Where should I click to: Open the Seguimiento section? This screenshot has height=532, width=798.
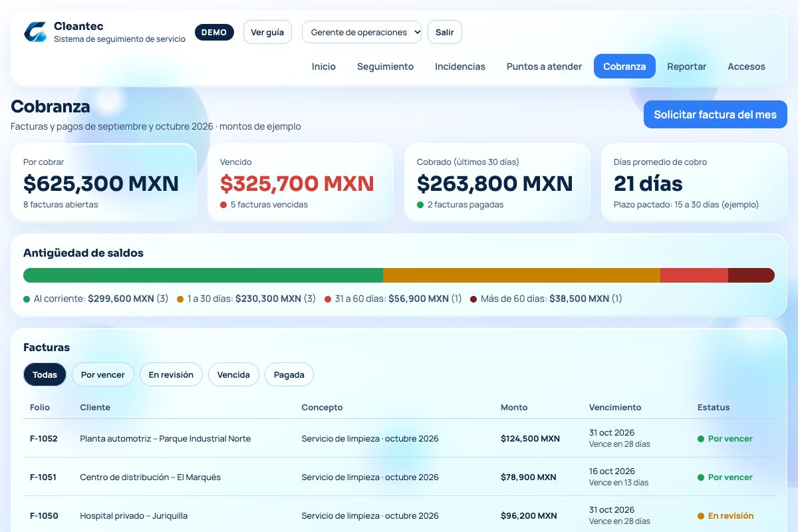pos(385,66)
